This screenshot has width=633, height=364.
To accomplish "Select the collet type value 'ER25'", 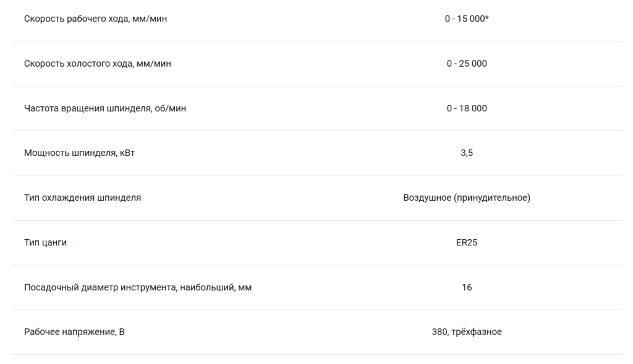I will click(x=467, y=242).
